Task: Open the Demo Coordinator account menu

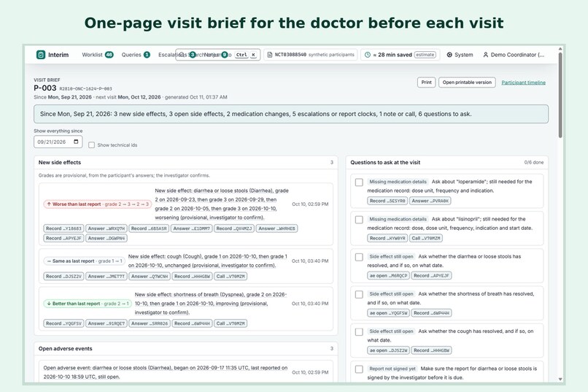Action: pyautogui.click(x=514, y=55)
